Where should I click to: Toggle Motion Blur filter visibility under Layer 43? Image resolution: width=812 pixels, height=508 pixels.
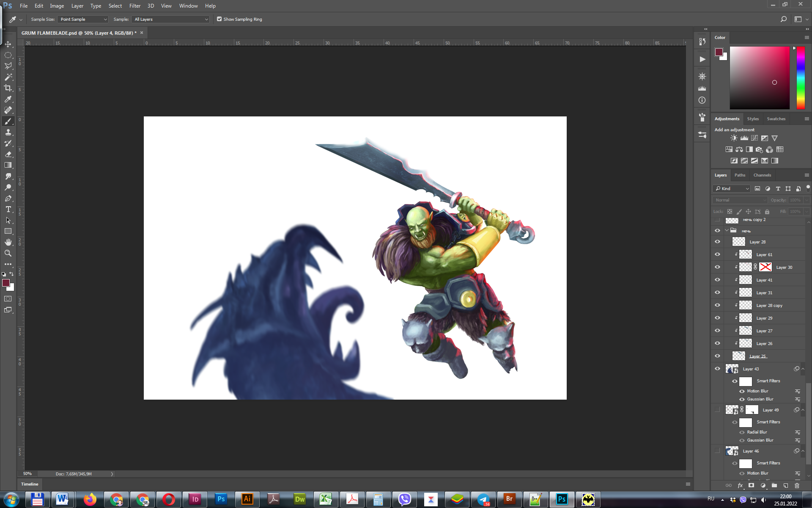tap(742, 391)
